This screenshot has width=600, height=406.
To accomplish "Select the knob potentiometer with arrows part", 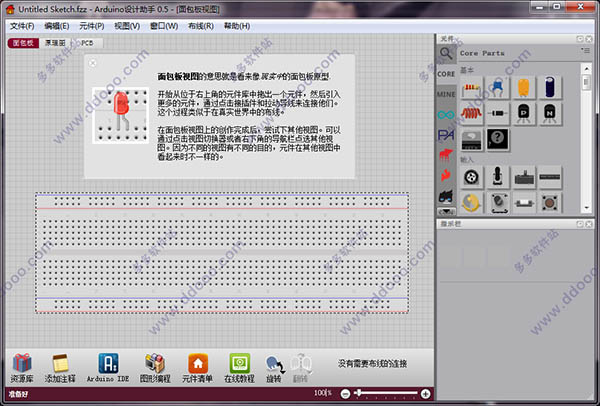I will coord(497,203).
